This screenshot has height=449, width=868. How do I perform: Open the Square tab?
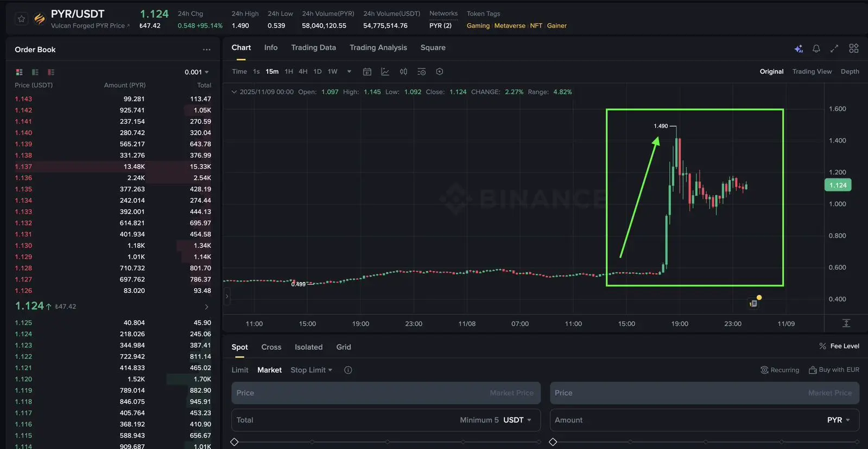pyautogui.click(x=433, y=48)
